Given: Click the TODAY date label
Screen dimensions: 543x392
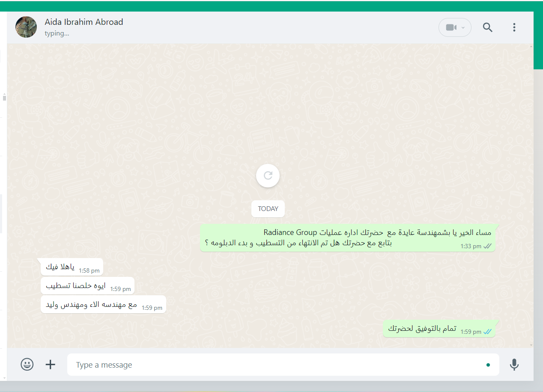Looking at the screenshot, I should (268, 209).
